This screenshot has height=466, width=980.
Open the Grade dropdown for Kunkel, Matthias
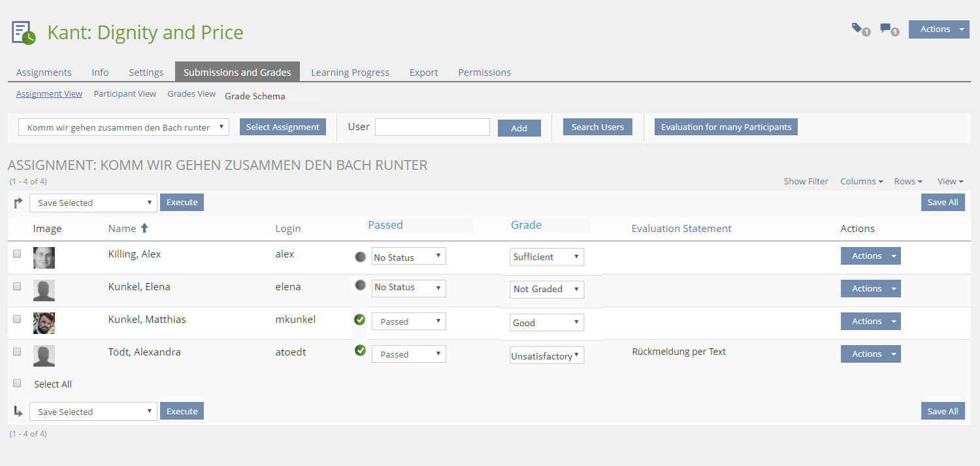click(x=547, y=322)
